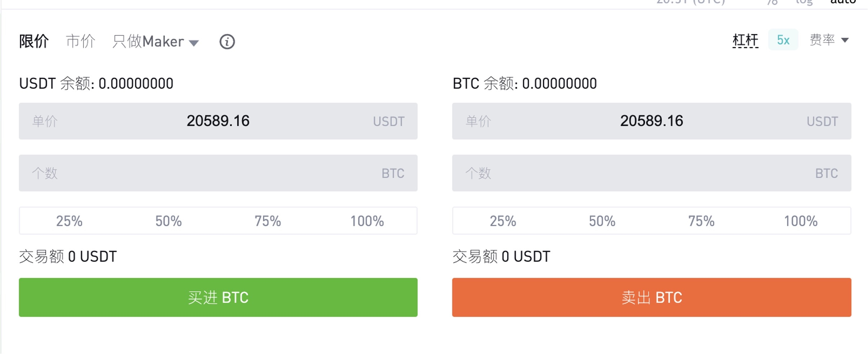Click the buy-side 单价 price field
The image size is (868, 354).
(218, 121)
